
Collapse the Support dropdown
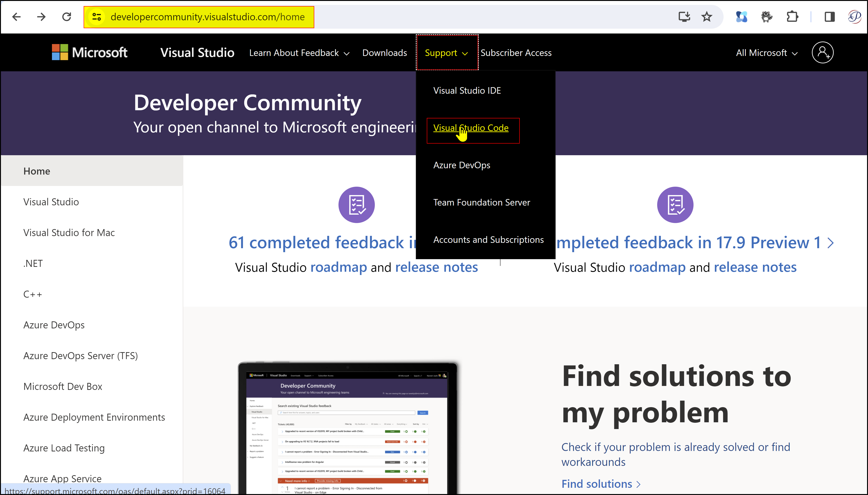tap(446, 53)
